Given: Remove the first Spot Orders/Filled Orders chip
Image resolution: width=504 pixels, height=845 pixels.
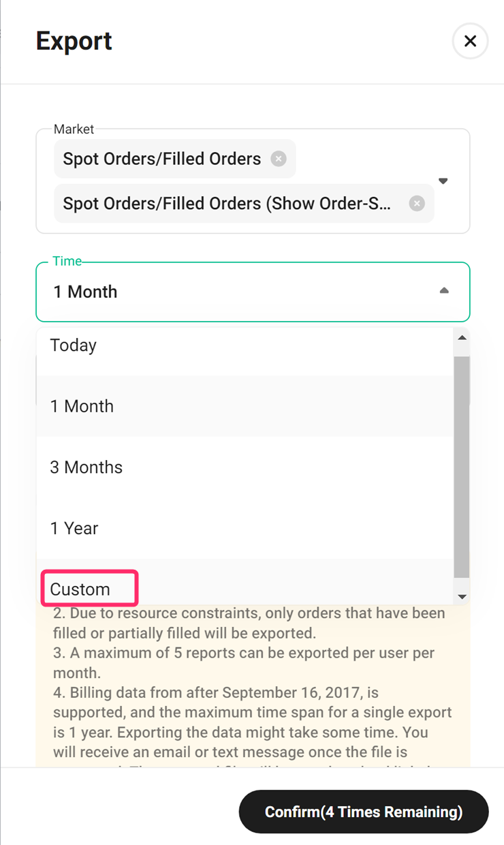Looking at the screenshot, I should (x=279, y=159).
